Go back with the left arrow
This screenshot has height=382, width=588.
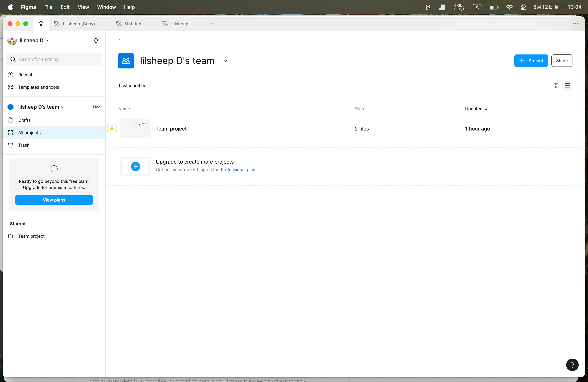[120, 40]
